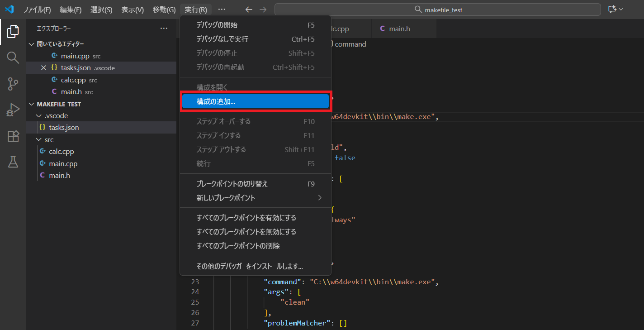644x330 pixels.
Task: Select すべてのブレークポイントを無効にする
Action: pos(256,232)
